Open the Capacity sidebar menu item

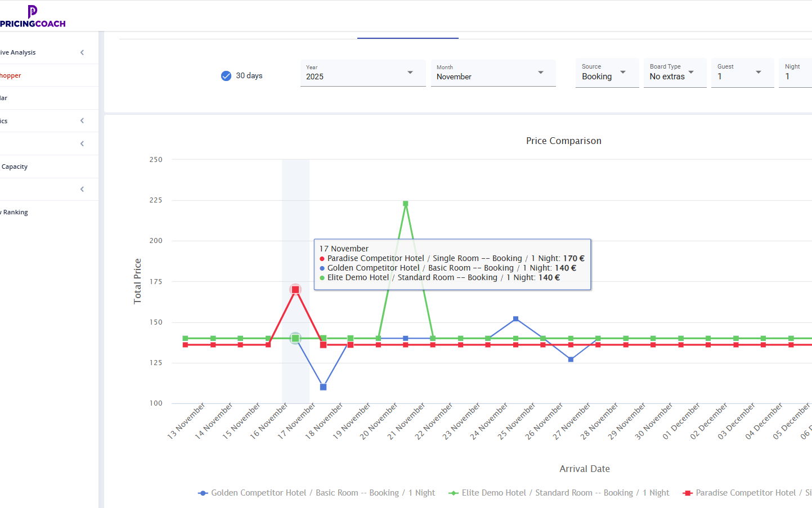click(x=15, y=167)
